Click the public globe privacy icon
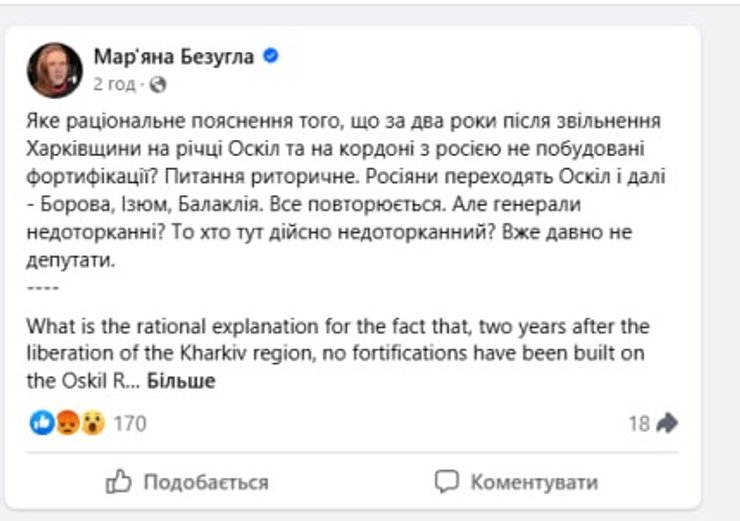The image size is (740, 521). tap(157, 85)
